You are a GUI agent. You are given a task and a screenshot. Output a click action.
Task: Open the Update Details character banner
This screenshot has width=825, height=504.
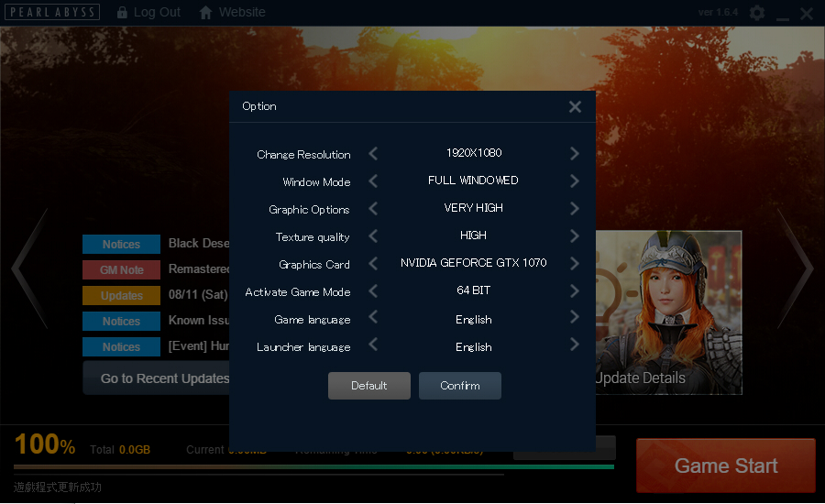pyautogui.click(x=669, y=312)
